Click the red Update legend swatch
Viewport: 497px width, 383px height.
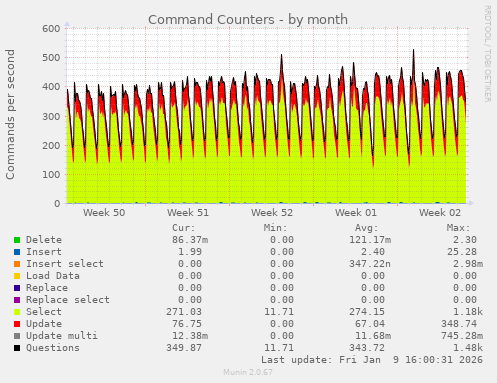click(x=17, y=324)
